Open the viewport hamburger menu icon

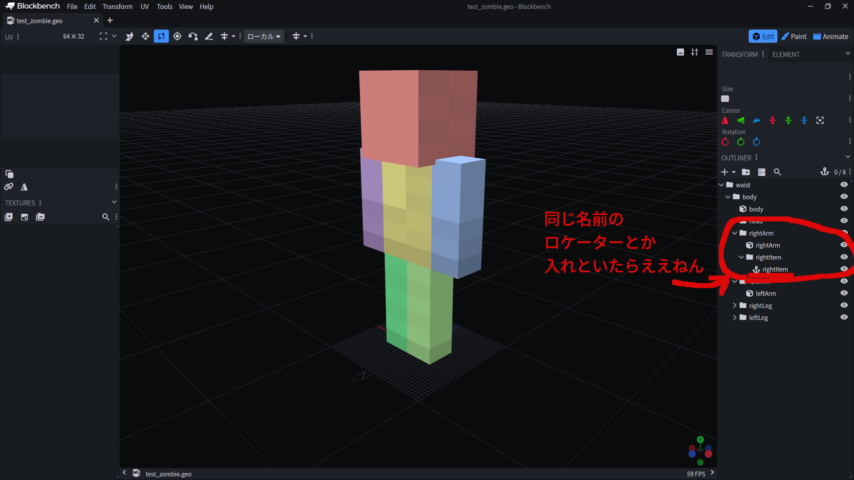tap(709, 52)
